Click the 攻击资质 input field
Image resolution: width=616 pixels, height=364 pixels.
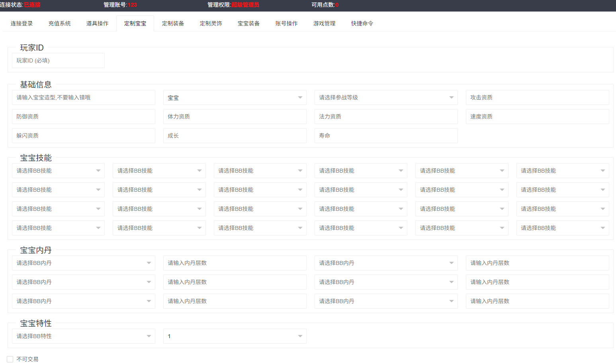pos(537,97)
